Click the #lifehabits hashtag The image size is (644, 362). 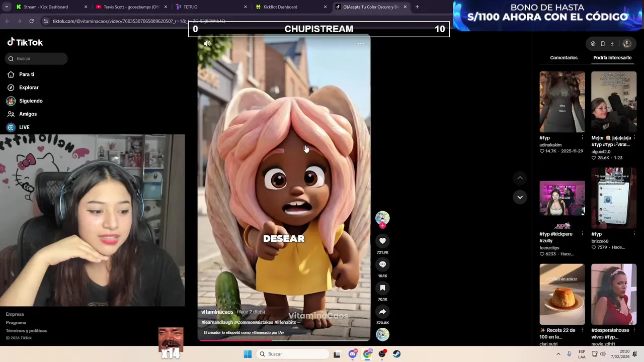tap(285, 322)
